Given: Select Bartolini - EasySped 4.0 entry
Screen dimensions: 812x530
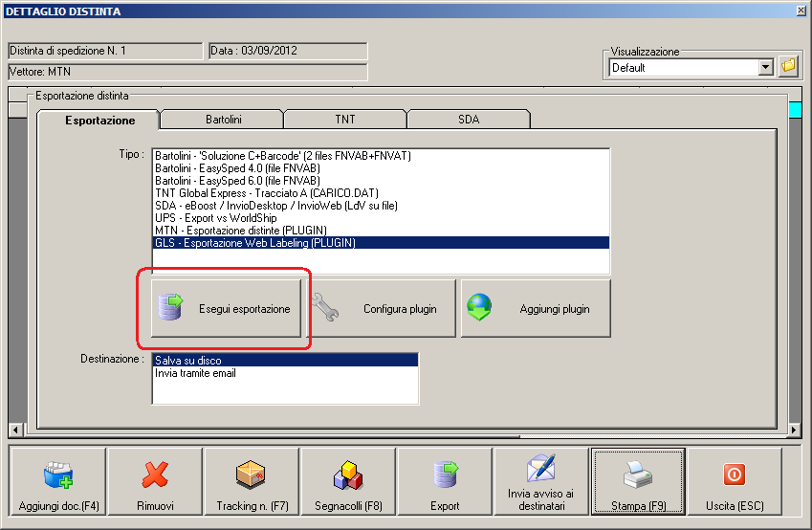Looking at the screenshot, I should [x=381, y=167].
